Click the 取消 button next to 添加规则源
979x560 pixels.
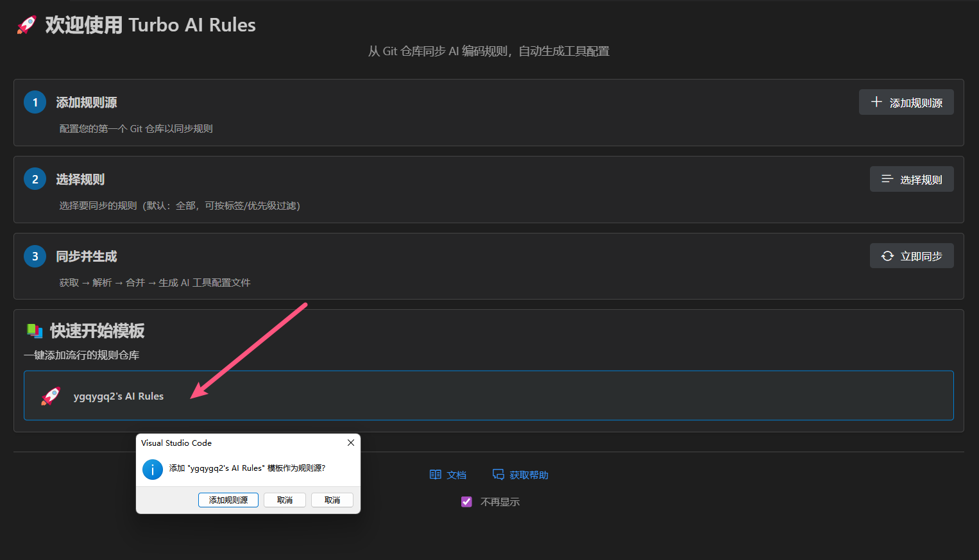click(x=284, y=500)
